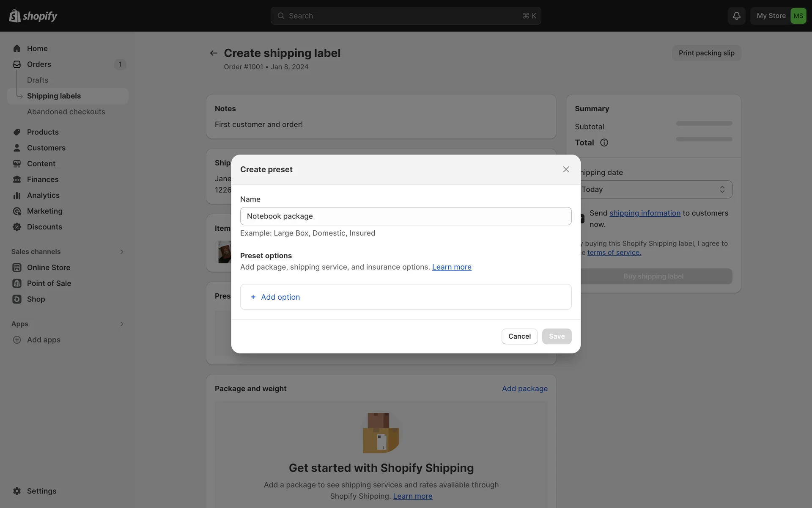Click the Shopify logo
Screen dimensions: 812x508
(33, 16)
